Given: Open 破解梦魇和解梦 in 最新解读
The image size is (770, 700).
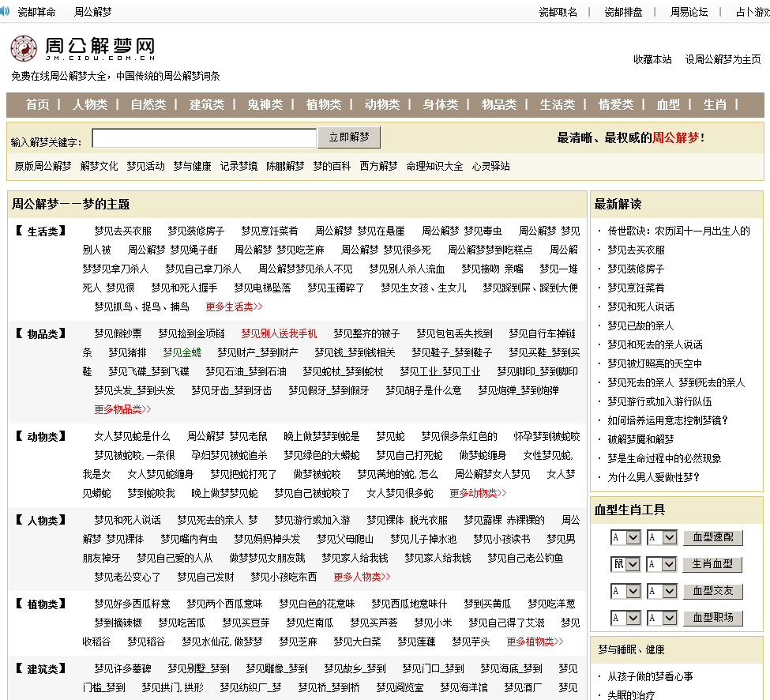Looking at the screenshot, I should [x=640, y=439].
